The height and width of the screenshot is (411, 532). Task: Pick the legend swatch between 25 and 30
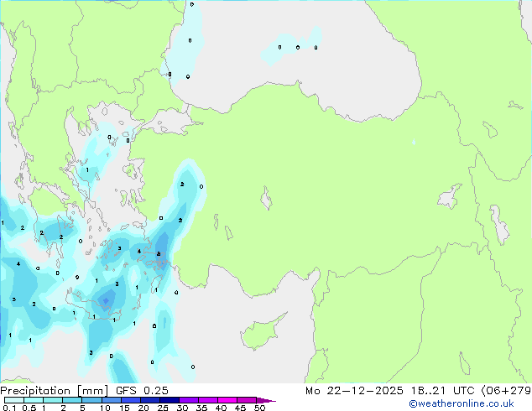click(169, 400)
